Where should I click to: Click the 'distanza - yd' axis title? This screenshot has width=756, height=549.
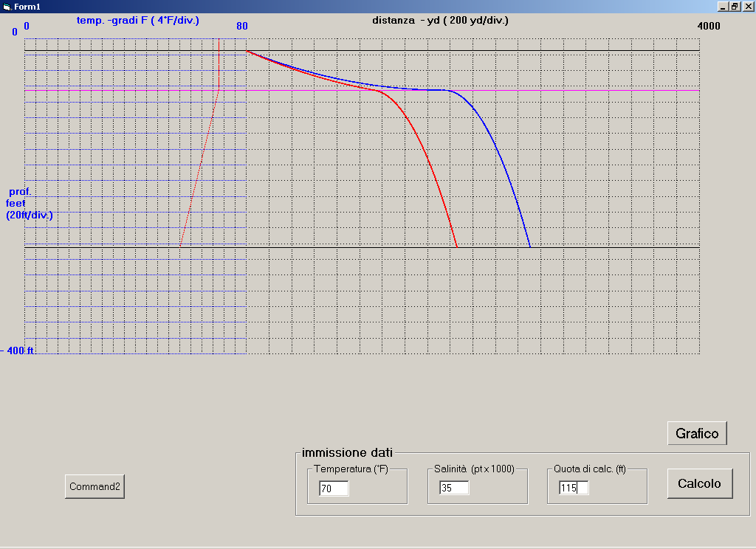440,21
